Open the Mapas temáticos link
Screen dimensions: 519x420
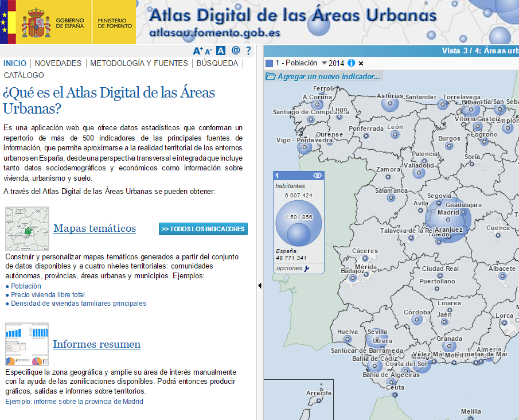[x=95, y=228]
